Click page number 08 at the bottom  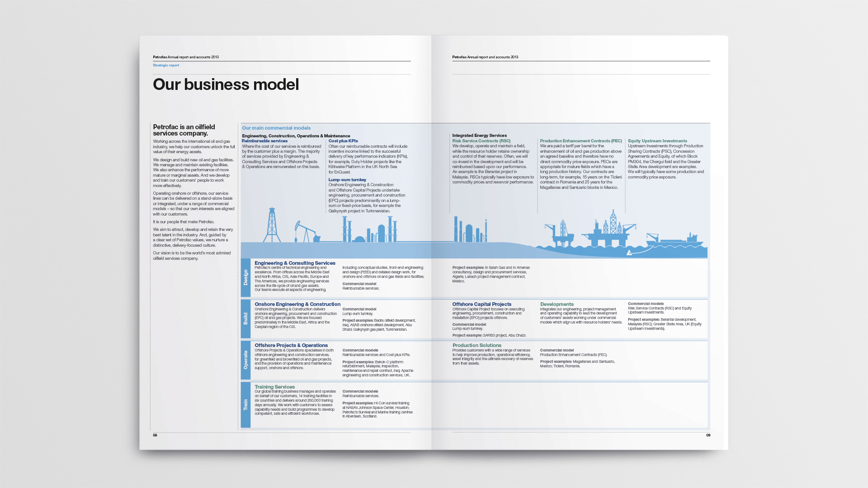155,435
